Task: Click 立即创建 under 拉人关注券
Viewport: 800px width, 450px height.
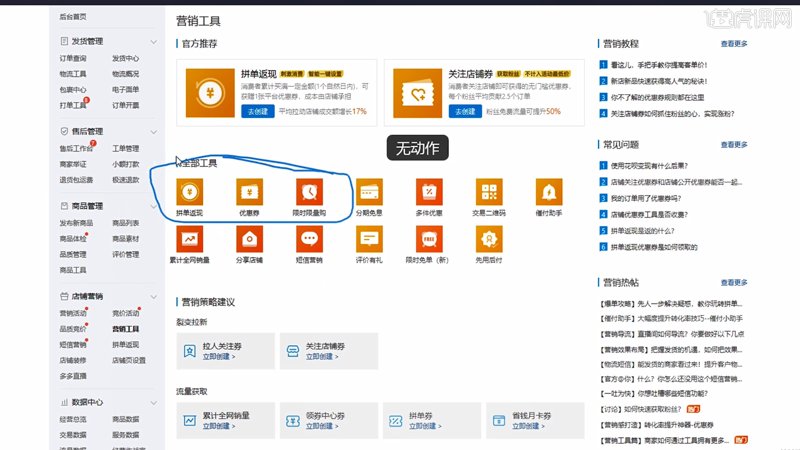Action: [x=219, y=357]
